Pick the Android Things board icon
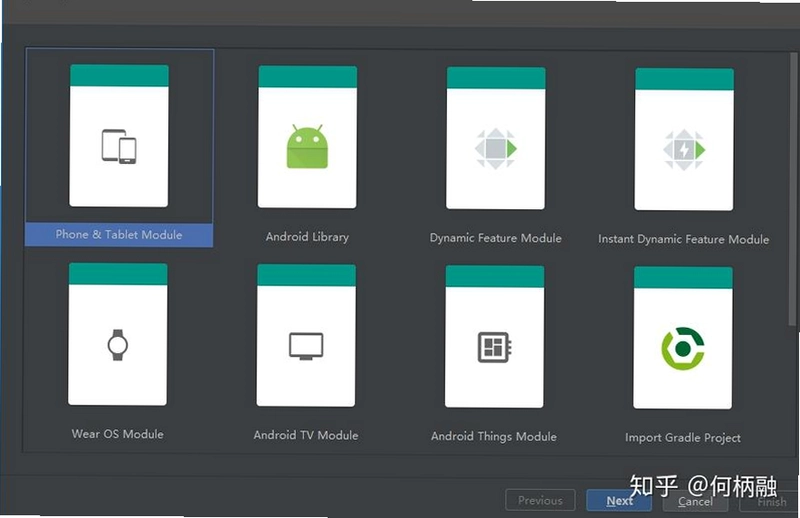 click(x=494, y=348)
